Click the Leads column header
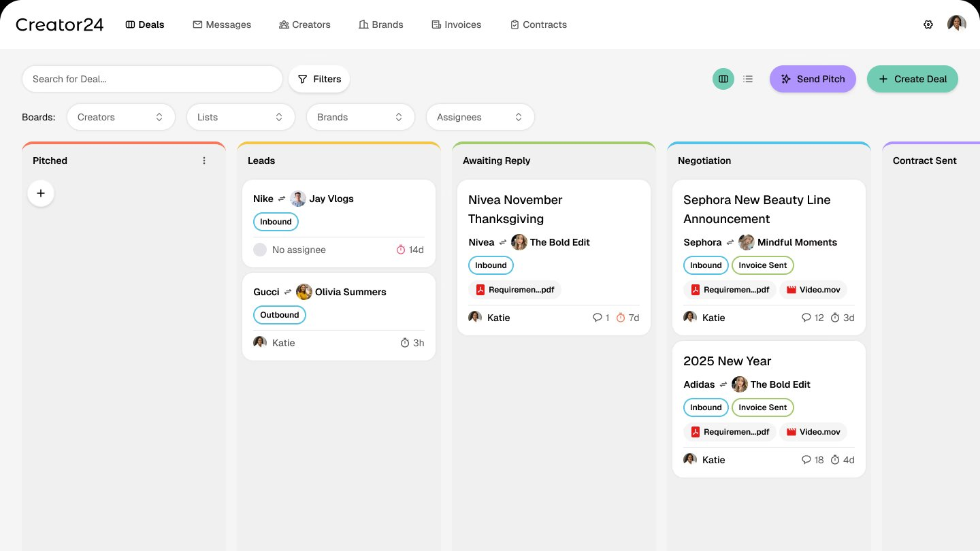The height and width of the screenshot is (551, 980). (x=261, y=161)
